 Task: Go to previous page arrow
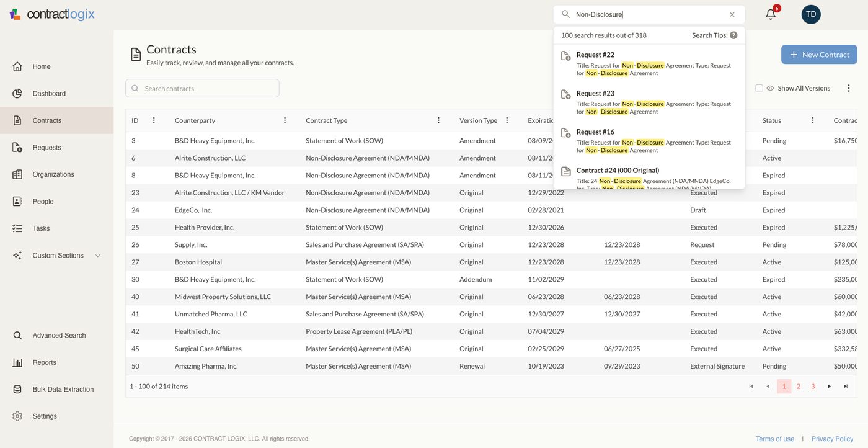point(768,387)
